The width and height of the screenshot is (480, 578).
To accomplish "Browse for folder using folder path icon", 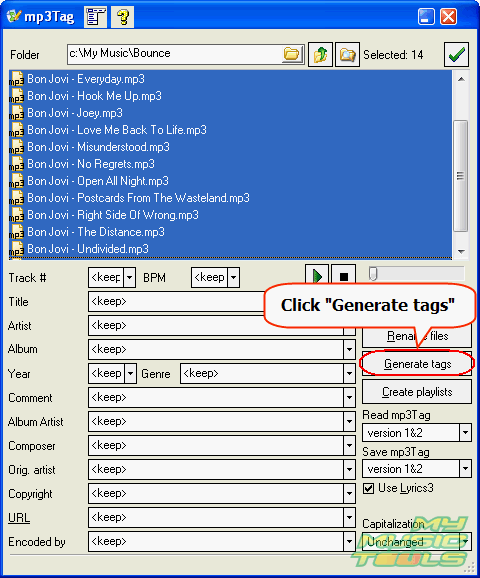I will pyautogui.click(x=292, y=54).
